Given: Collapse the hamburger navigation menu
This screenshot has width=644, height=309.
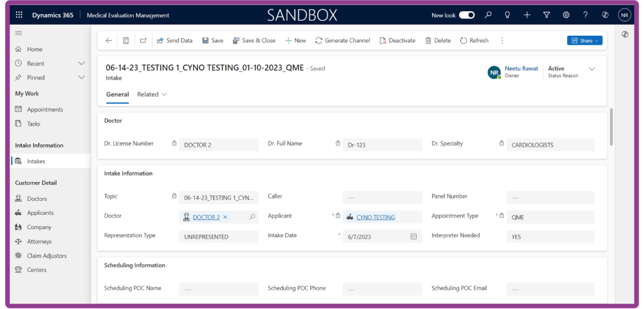Looking at the screenshot, I should point(19,33).
